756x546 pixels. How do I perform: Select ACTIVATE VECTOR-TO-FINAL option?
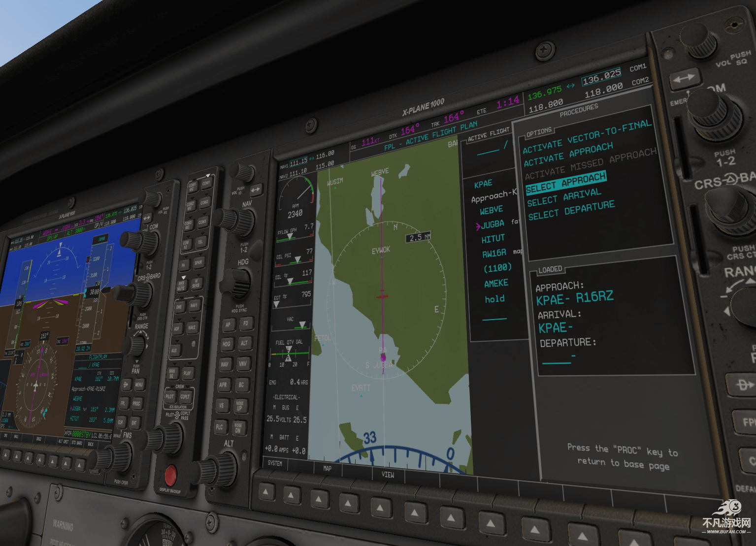(x=587, y=137)
